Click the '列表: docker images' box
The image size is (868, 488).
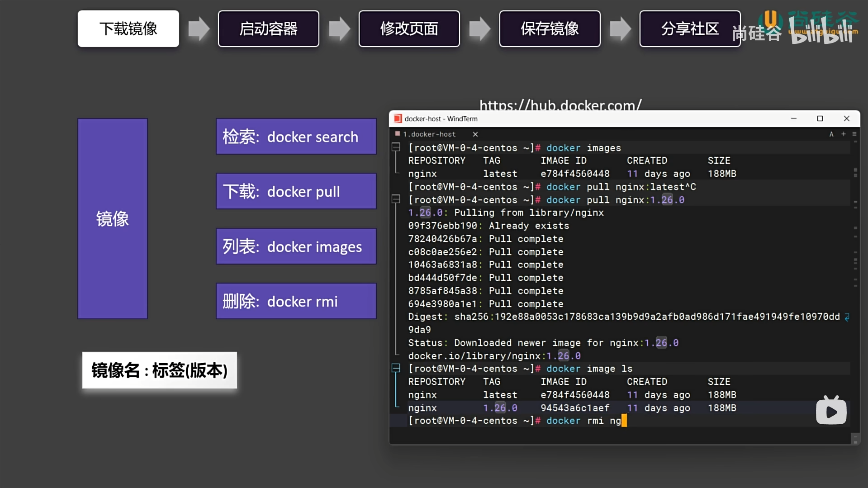pyautogui.click(x=296, y=246)
